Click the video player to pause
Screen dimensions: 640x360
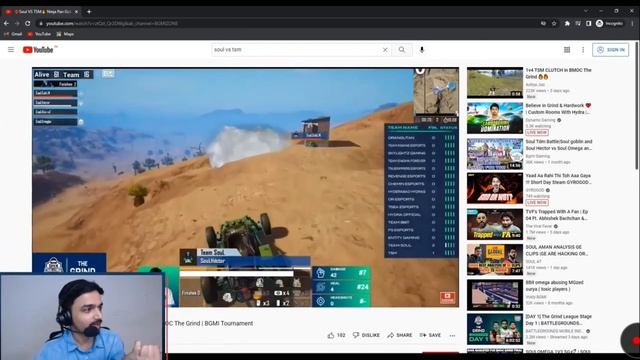(x=245, y=187)
